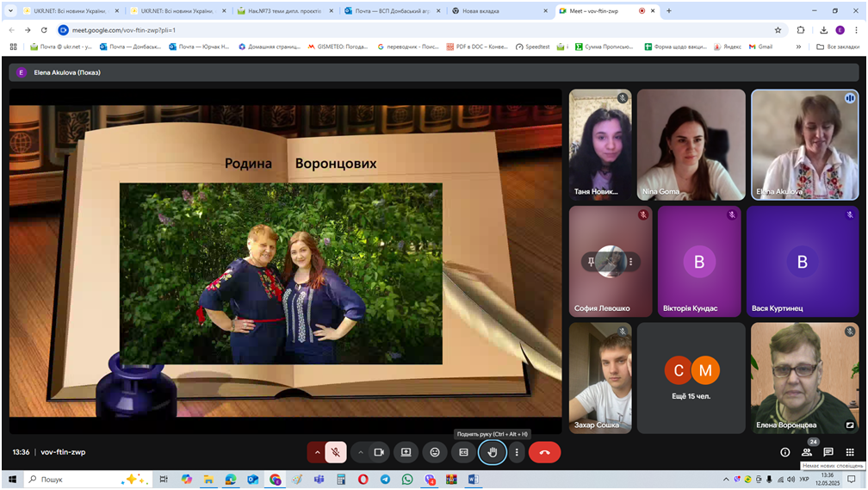The width and height of the screenshot is (868, 490).
Task: Open more options three-dot menu in call bar
Action: (x=517, y=452)
